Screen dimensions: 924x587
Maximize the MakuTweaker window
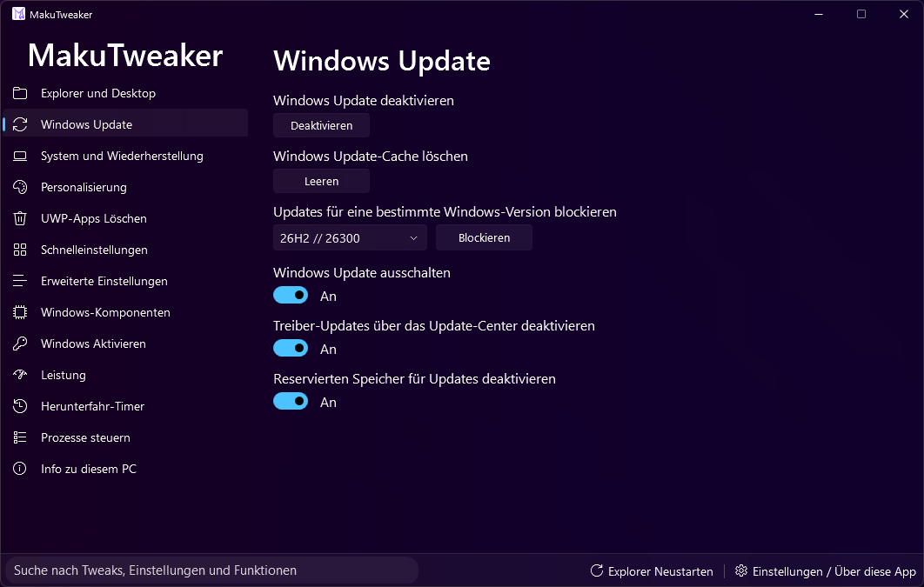click(x=861, y=14)
